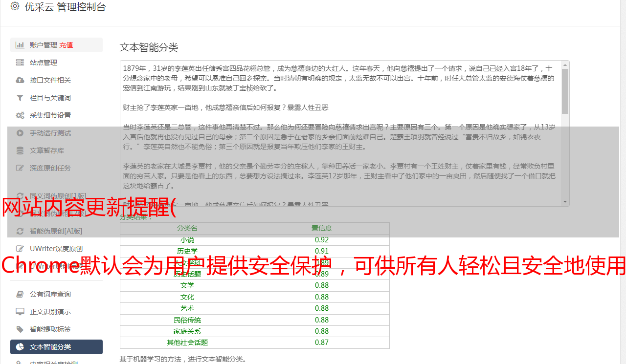The height and width of the screenshot is (364, 626).
Task: Click the cloud download icon for 接口文件相关
Action: pos(20,80)
